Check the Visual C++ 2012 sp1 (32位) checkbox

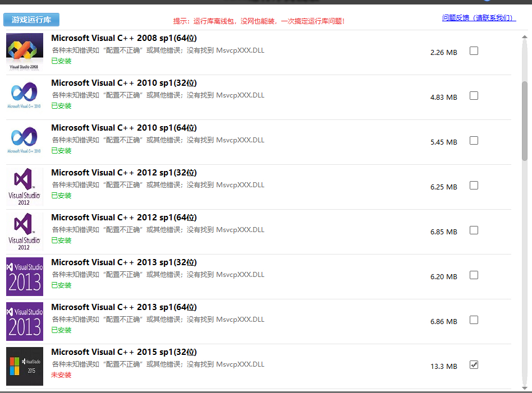474,186
